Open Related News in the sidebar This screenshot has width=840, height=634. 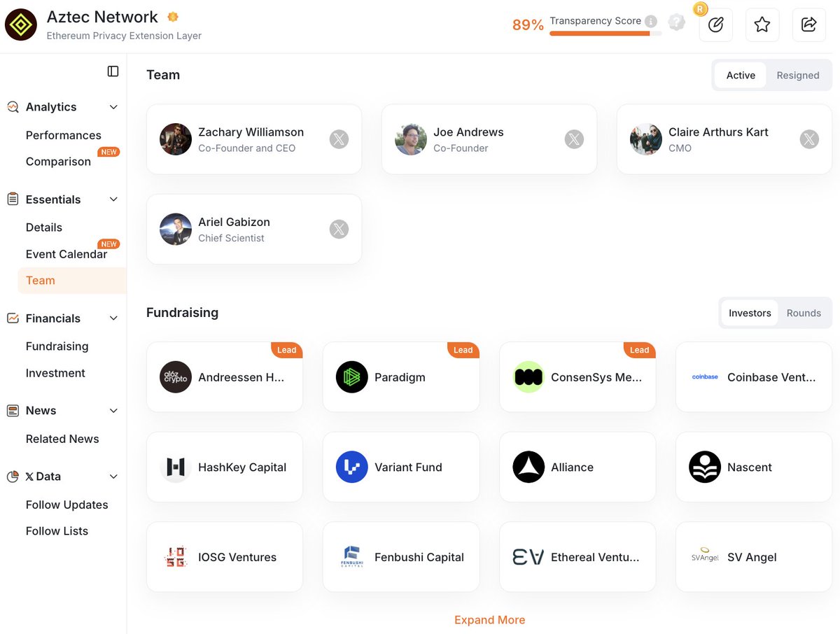click(x=62, y=439)
